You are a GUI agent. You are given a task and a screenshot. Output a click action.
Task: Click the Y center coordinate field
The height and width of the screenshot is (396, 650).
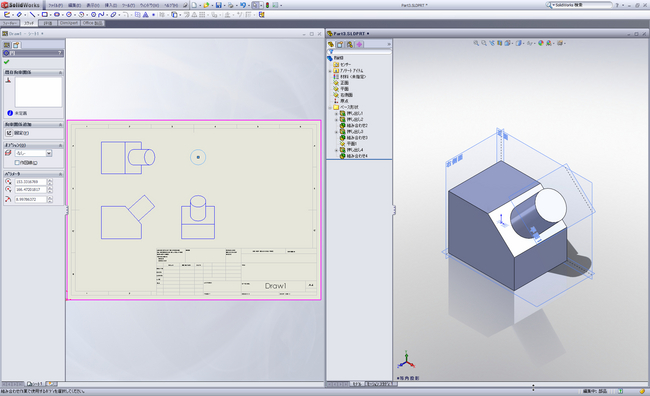[31, 189]
